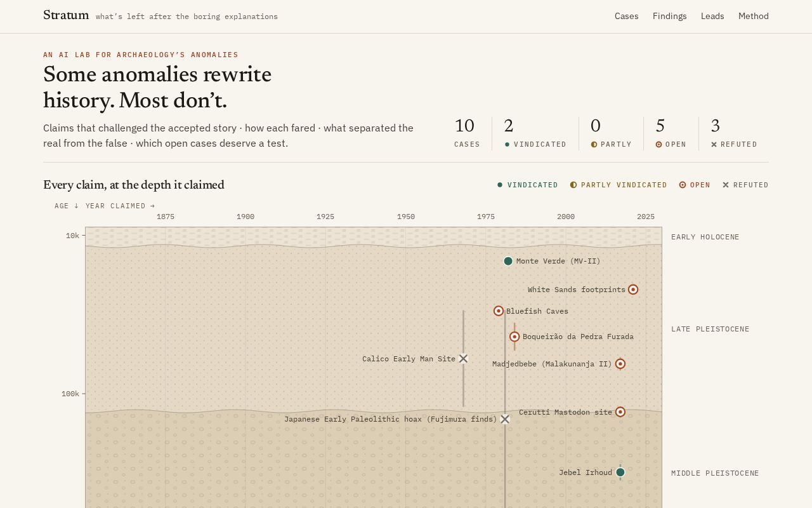This screenshot has height=508, width=812.
Task: Click the 'Jebel Irhoud' label
Action: coord(586,472)
